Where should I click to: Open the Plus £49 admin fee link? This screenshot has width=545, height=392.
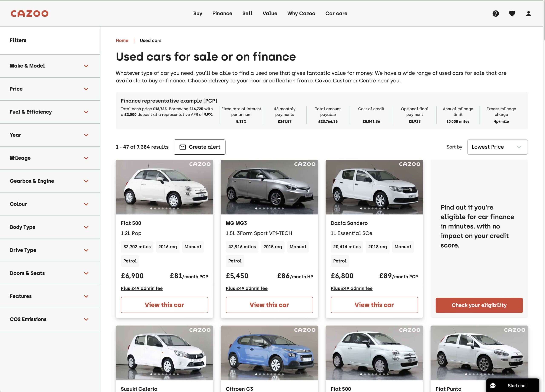[x=142, y=288]
